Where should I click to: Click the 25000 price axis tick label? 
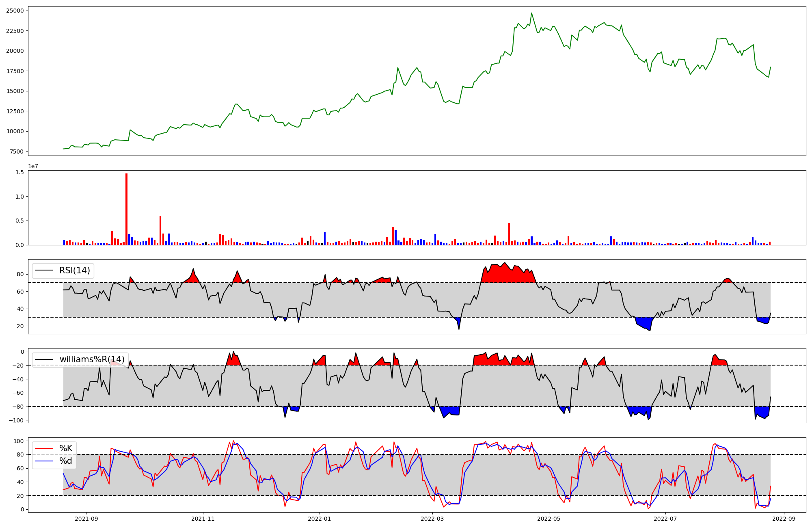15,11
